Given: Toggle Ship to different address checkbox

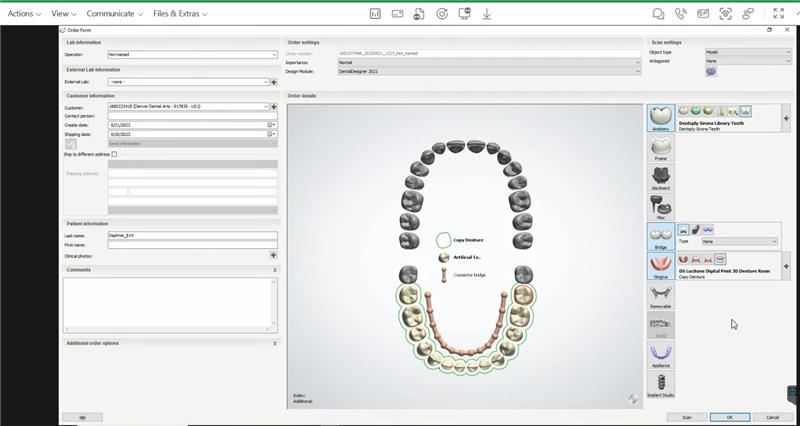Looking at the screenshot, I should click(114, 154).
